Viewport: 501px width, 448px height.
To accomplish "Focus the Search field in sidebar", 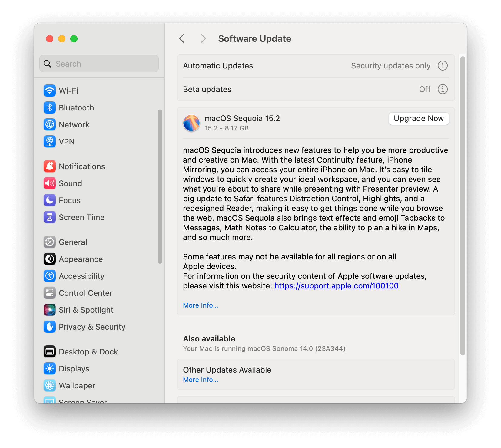I will click(x=99, y=64).
